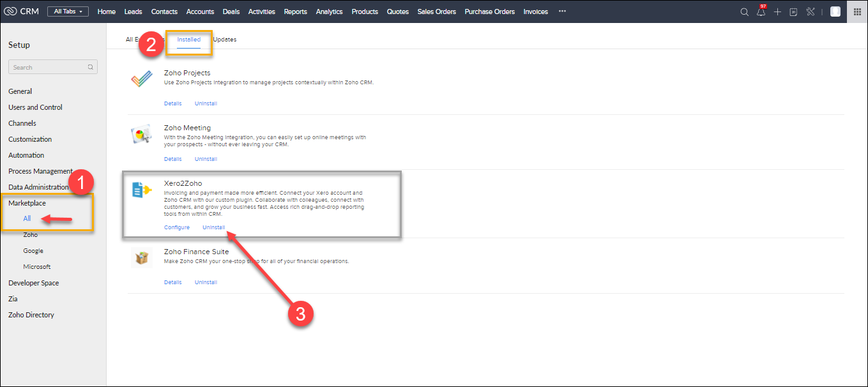Click the Xero2Zoho extension icon
This screenshot has height=387, width=868.
point(141,190)
